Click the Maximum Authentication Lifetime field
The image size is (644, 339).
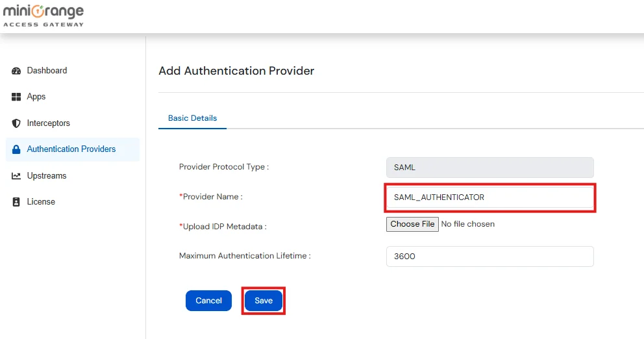(490, 257)
